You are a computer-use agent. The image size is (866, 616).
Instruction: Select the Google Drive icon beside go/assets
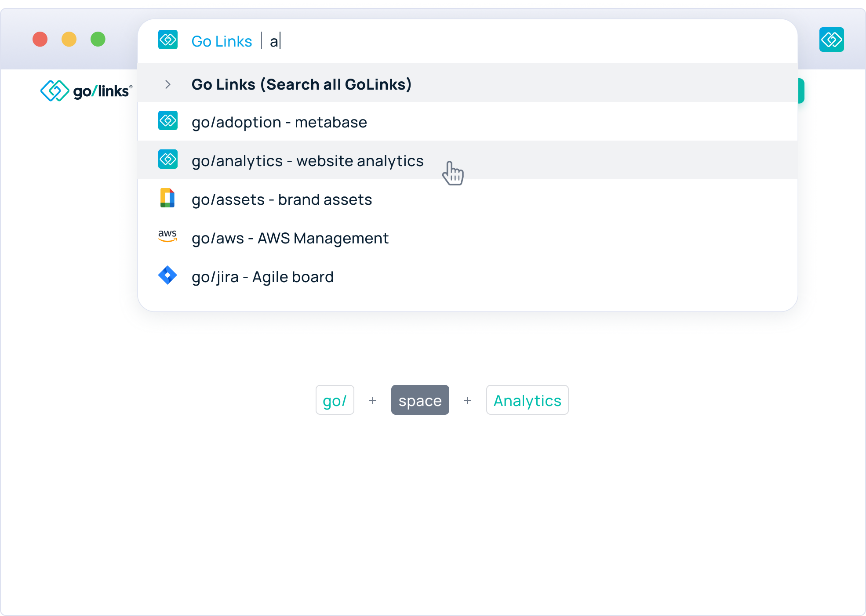167,199
